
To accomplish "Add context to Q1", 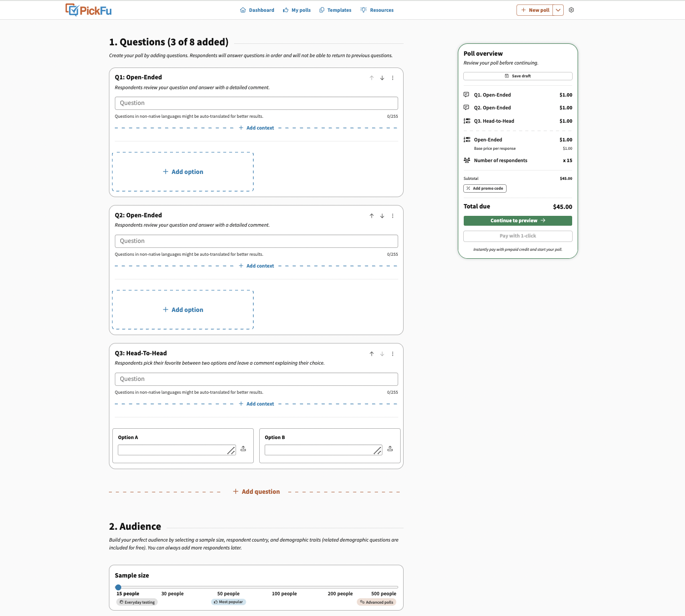I will 256,128.
